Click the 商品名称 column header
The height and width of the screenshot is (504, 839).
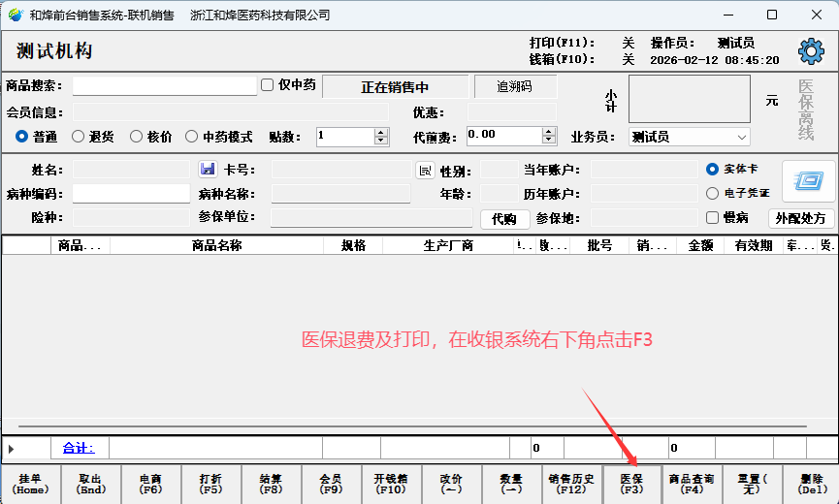coord(216,245)
